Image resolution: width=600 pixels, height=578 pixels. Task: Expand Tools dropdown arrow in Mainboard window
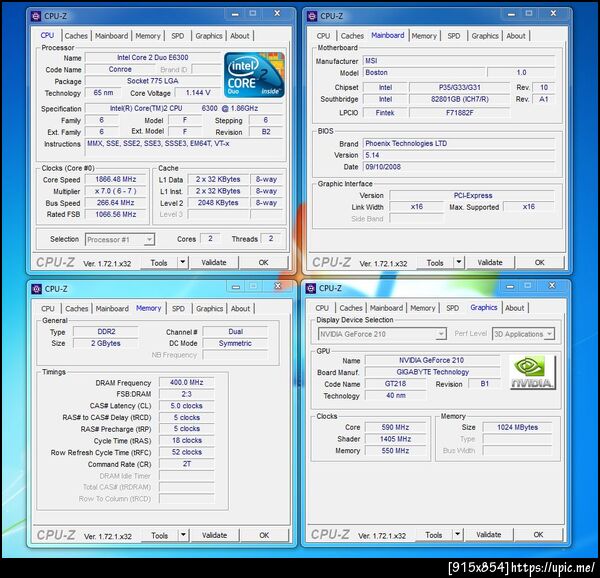[459, 262]
